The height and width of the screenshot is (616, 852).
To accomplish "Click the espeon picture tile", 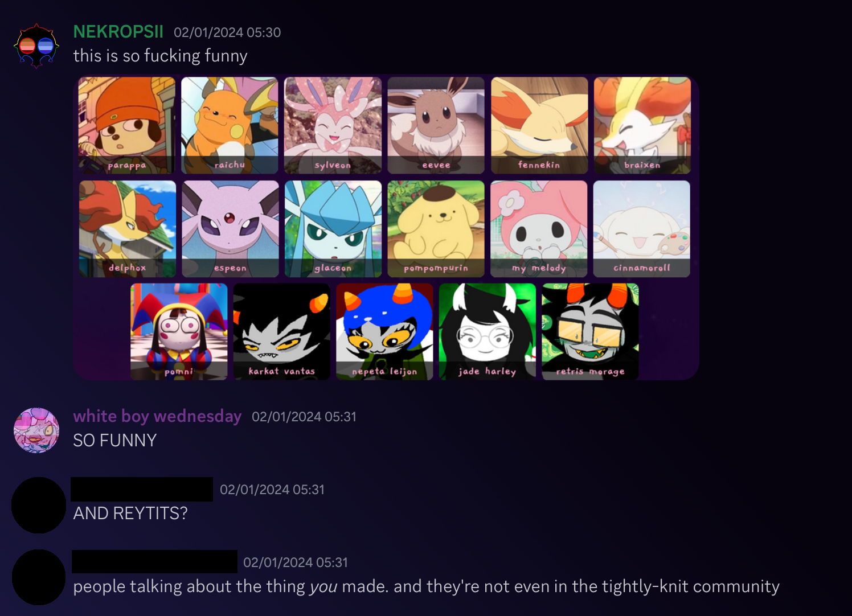I will point(230,229).
